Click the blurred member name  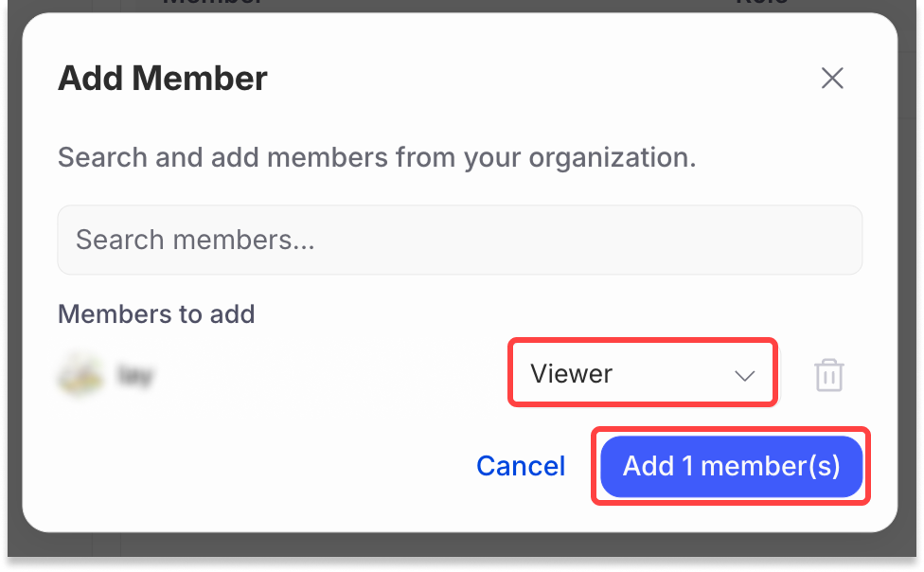pos(134,375)
